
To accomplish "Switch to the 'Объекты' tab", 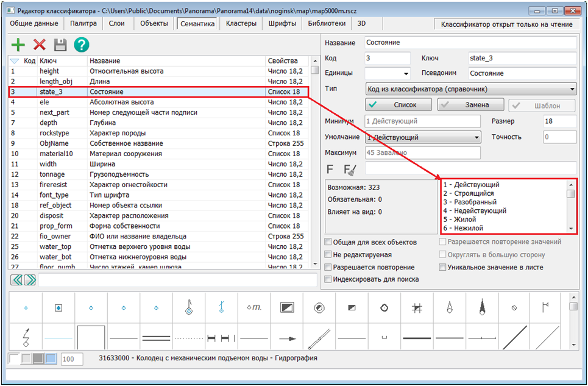I will (x=154, y=24).
